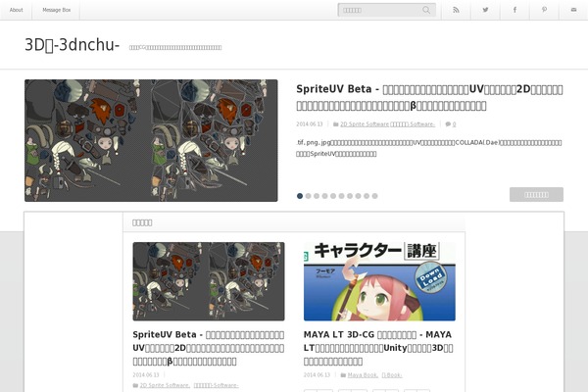Click the featured post category folder icon

pyautogui.click(x=335, y=124)
